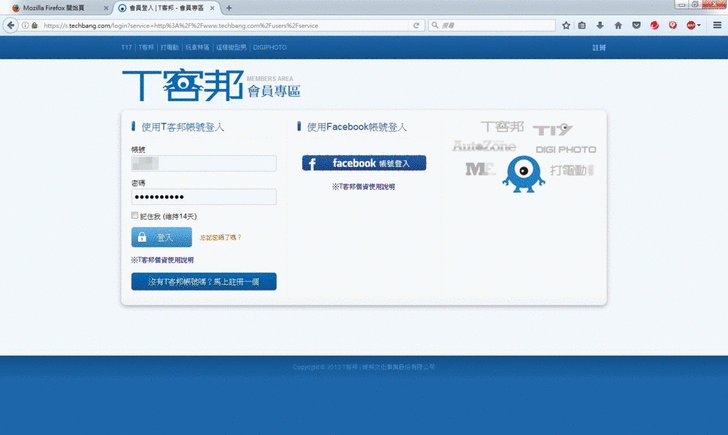Click grey 打電動 brand logo
Image resolution: width=728 pixels, height=435 pixels.
pyautogui.click(x=572, y=170)
